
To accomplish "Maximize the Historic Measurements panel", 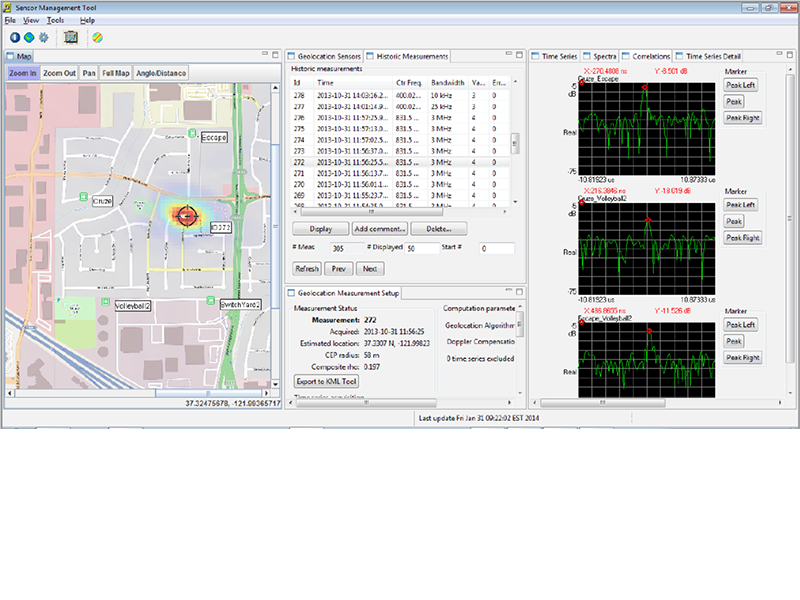I will (x=519, y=55).
